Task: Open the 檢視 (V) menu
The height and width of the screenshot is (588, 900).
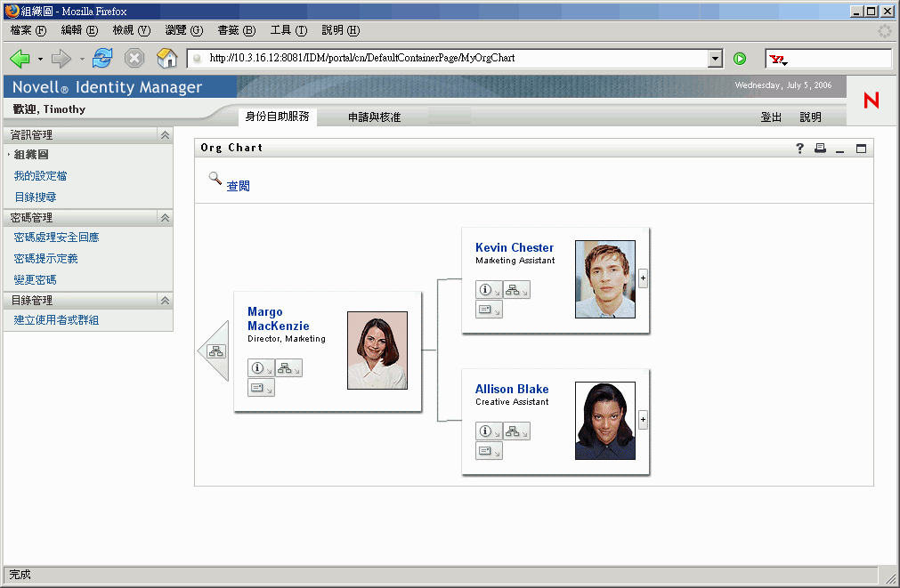Action: [x=132, y=30]
